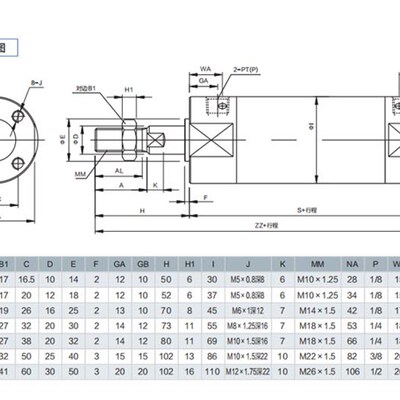The height and width of the screenshot is (400, 400).
Task: Select the J column header
Action: click(248, 264)
